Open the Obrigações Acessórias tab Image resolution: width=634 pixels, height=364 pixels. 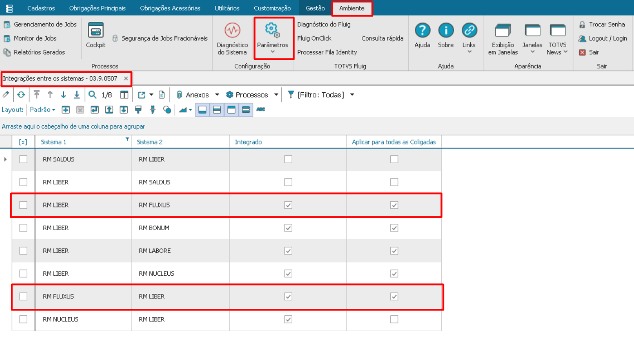click(x=170, y=8)
